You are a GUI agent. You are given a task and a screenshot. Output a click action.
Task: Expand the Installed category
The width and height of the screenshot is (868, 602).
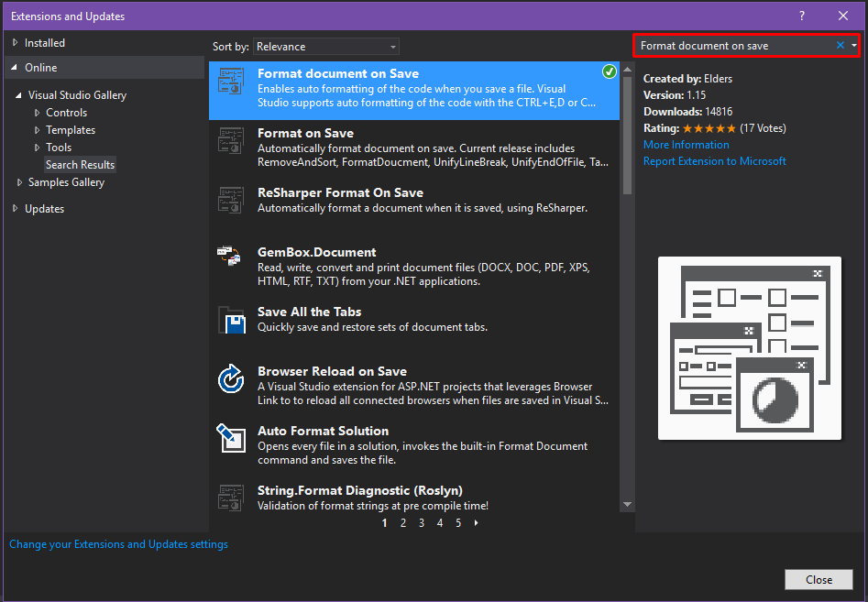click(15, 42)
